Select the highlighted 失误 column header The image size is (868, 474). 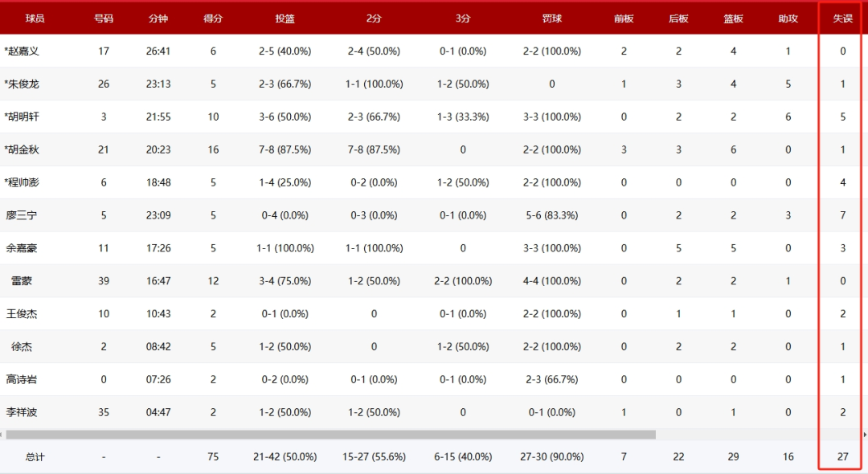(x=842, y=18)
